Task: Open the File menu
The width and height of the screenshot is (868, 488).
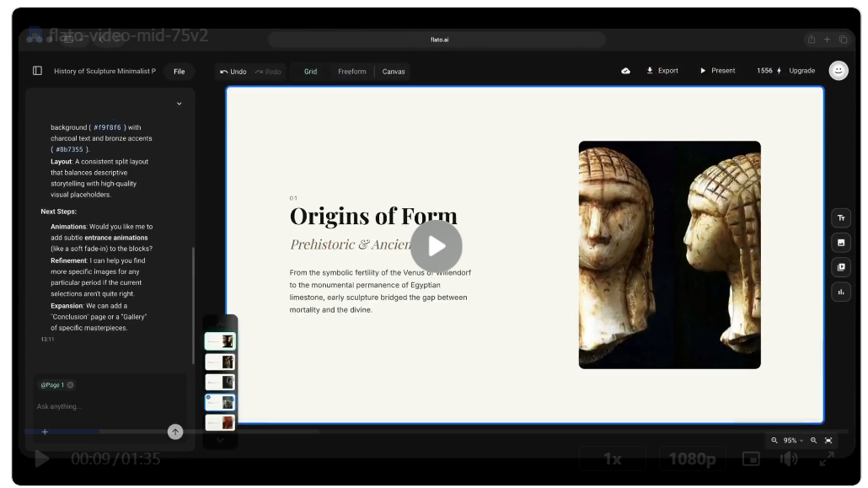Action: (x=179, y=72)
